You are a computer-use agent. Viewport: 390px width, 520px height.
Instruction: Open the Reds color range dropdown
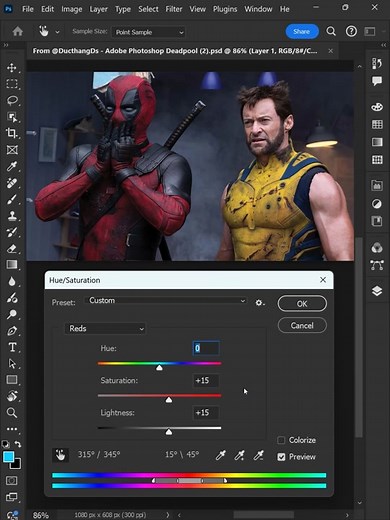pos(105,329)
